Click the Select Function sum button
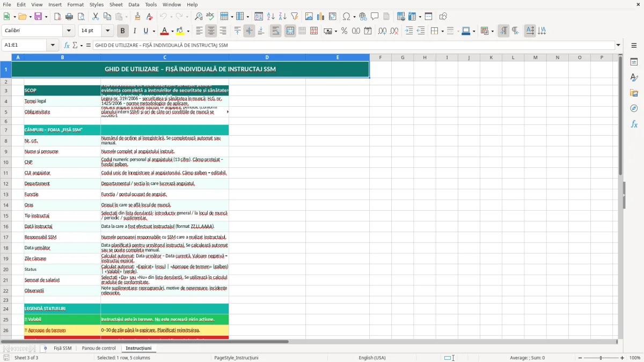644x362 pixels. tap(75, 45)
